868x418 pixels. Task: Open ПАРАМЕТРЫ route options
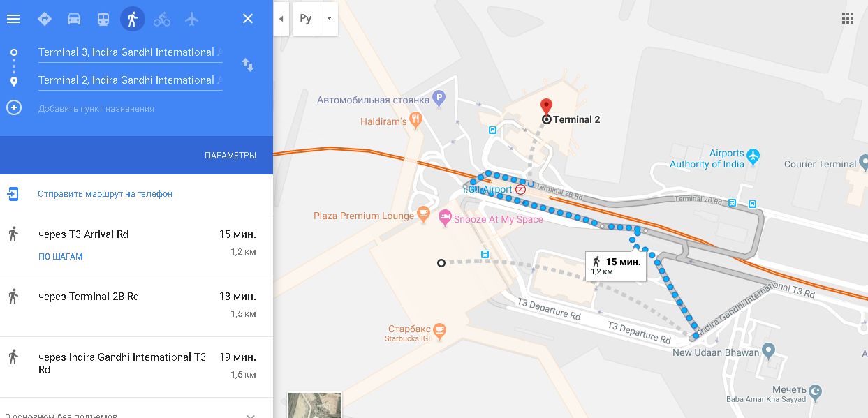point(230,156)
